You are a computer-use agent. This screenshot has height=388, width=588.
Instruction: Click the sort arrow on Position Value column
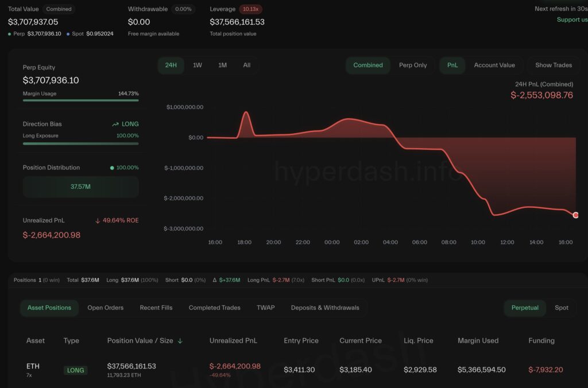[180, 340]
